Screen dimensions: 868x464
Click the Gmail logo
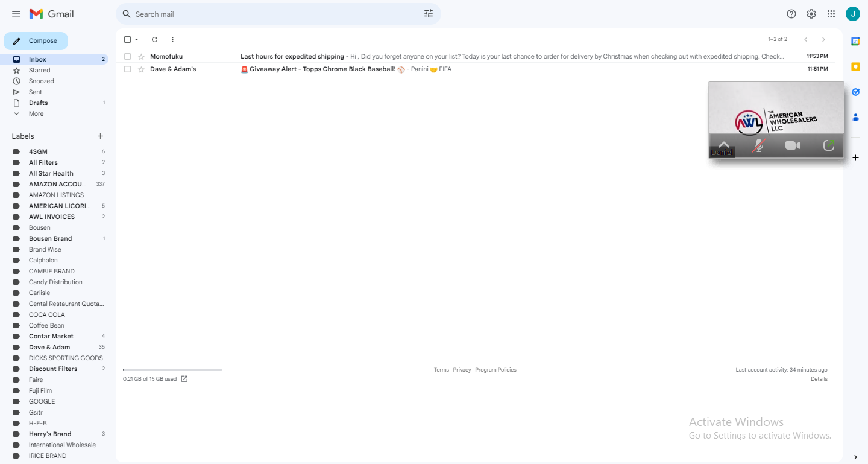point(51,14)
